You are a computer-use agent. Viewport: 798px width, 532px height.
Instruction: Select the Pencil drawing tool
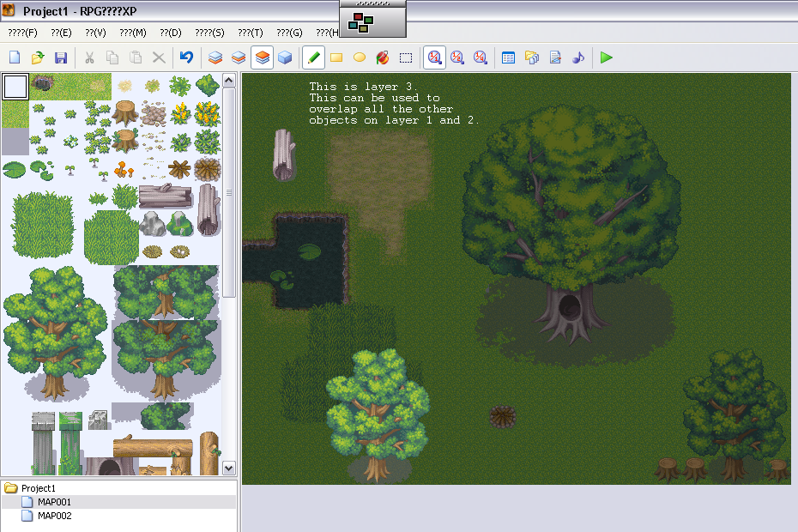tap(313, 57)
